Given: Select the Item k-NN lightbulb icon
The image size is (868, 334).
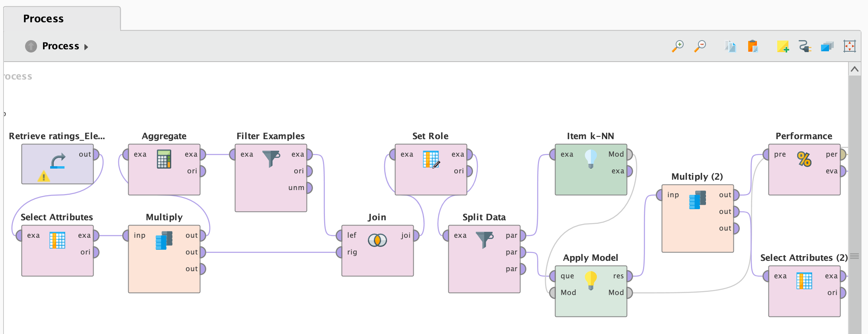Looking at the screenshot, I should 591,159.
